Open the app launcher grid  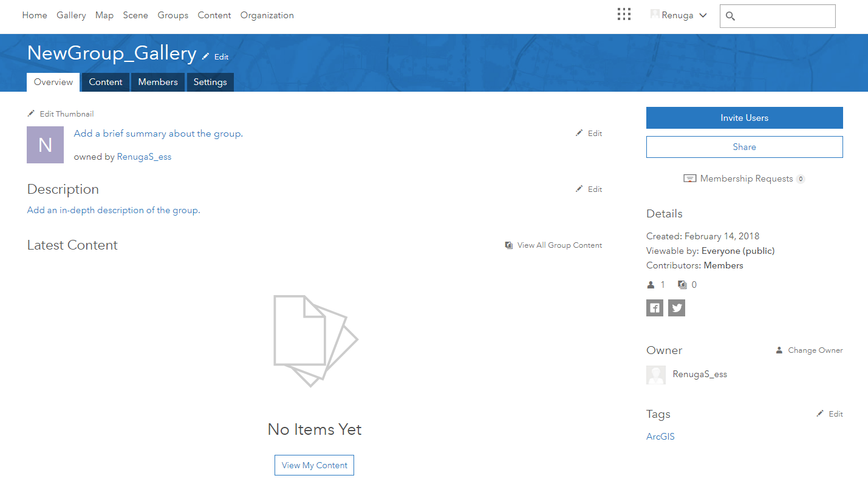(624, 13)
